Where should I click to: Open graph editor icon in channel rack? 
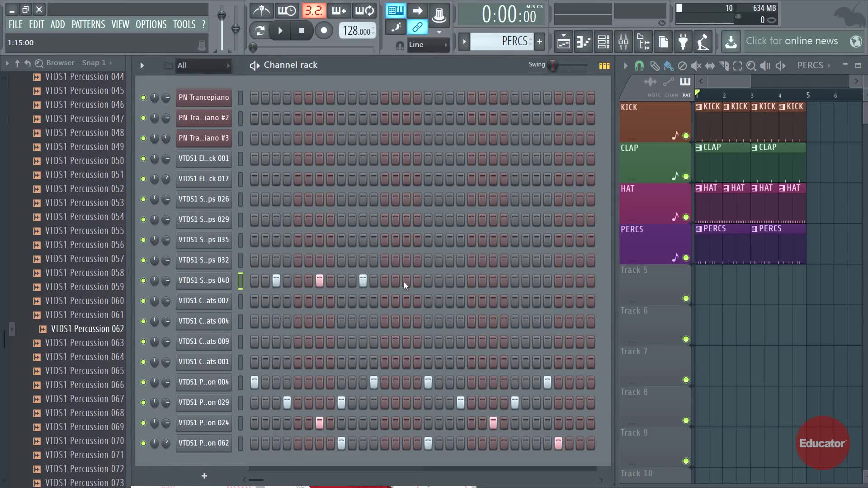click(x=604, y=66)
